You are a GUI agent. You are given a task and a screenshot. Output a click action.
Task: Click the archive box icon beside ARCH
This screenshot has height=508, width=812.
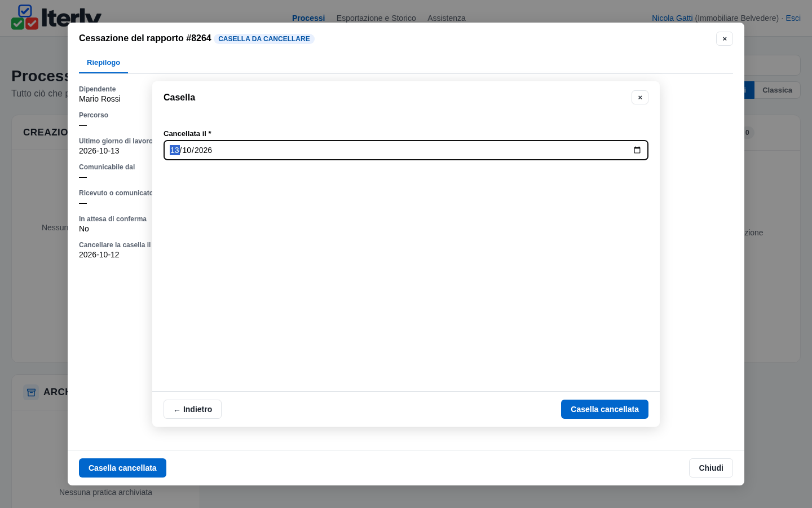coord(31,392)
